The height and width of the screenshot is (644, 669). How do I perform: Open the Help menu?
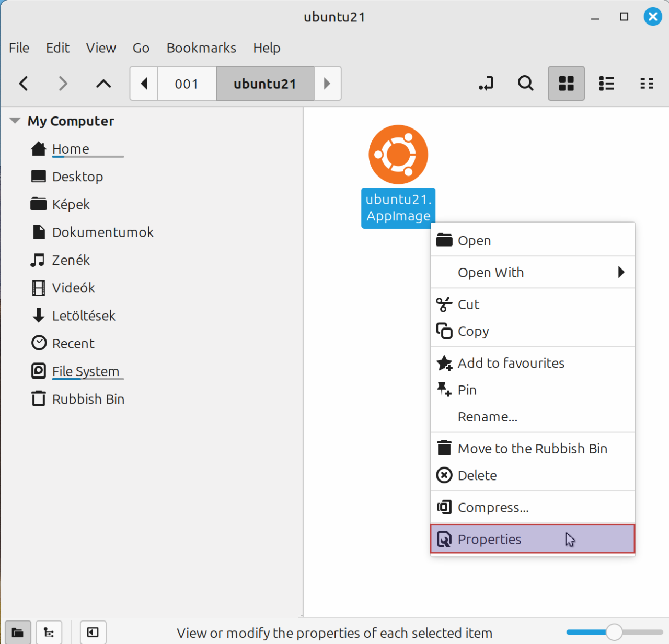(x=267, y=48)
